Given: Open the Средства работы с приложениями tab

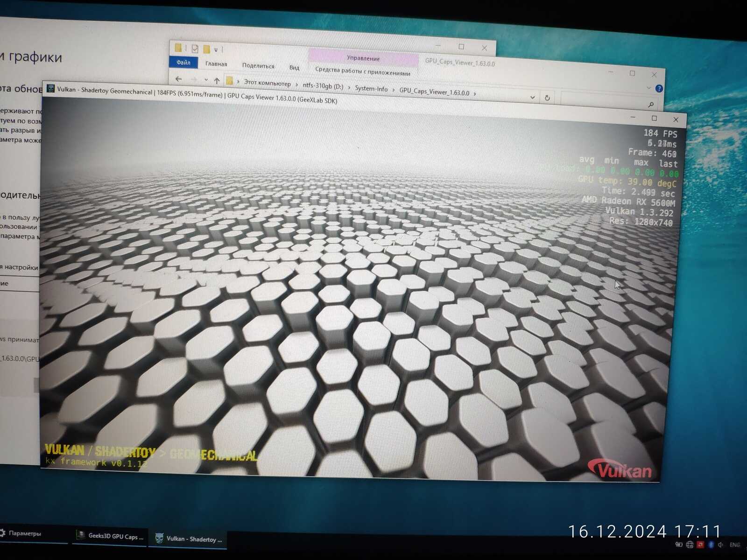Looking at the screenshot, I should coord(363,71).
